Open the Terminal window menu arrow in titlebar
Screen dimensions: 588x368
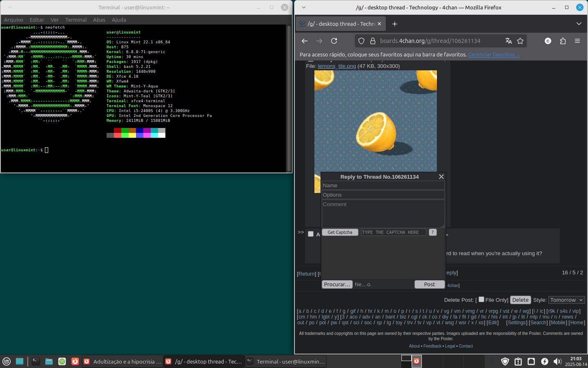tap(10, 7)
